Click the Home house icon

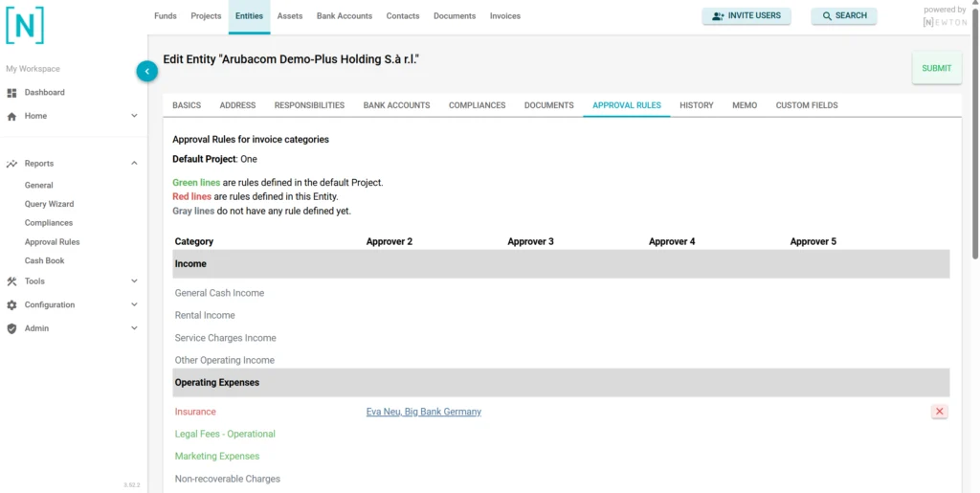point(11,116)
